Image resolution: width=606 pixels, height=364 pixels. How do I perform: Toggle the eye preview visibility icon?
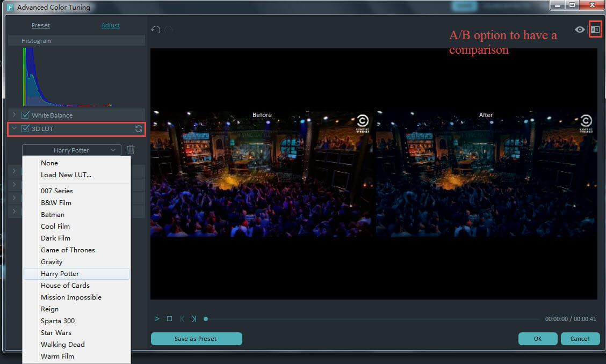[x=580, y=30]
